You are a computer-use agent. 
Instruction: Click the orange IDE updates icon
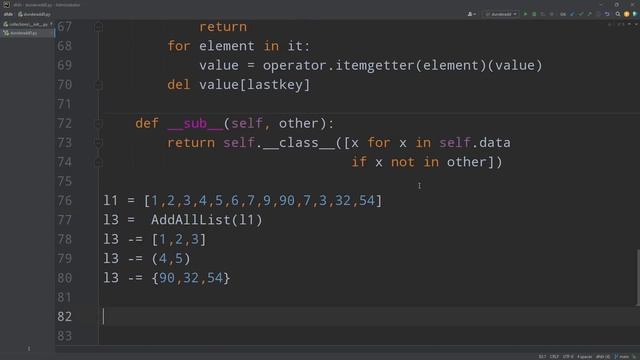[627, 14]
